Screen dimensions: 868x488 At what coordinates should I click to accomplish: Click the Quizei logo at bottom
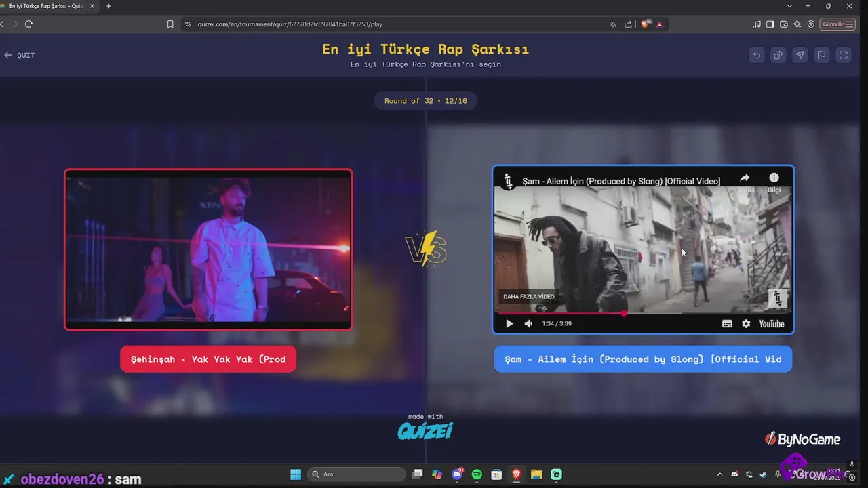coord(425,431)
